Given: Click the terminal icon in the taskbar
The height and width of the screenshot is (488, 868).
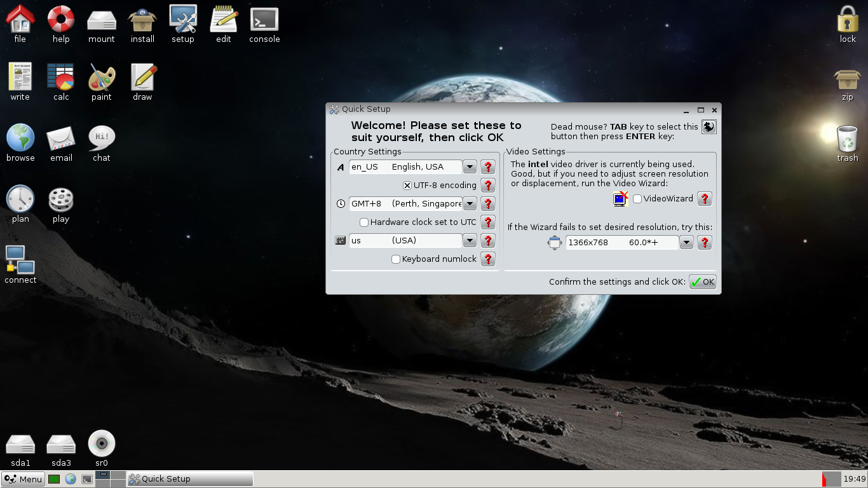Looking at the screenshot, I should point(87,479).
